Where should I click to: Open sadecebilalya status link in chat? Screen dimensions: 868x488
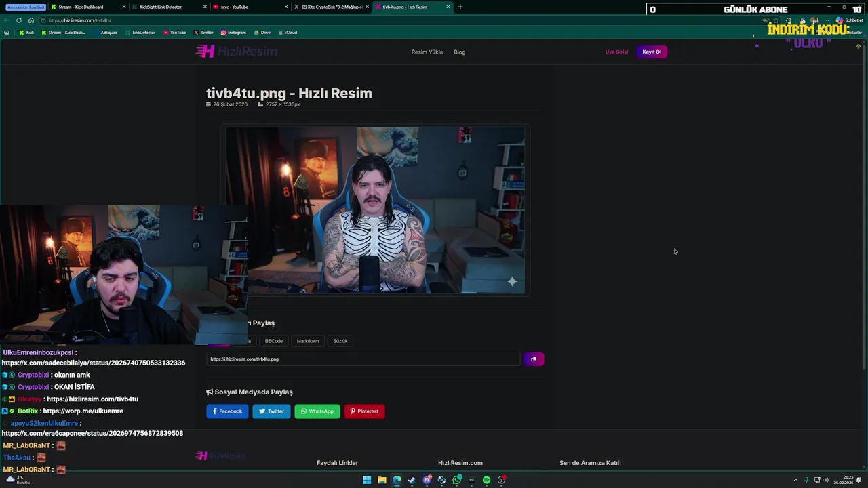(93, 363)
